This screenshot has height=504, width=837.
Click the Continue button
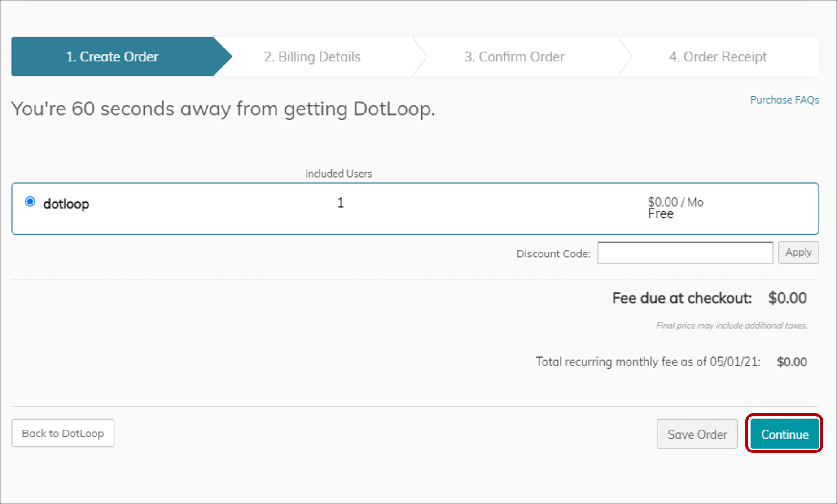tap(784, 434)
